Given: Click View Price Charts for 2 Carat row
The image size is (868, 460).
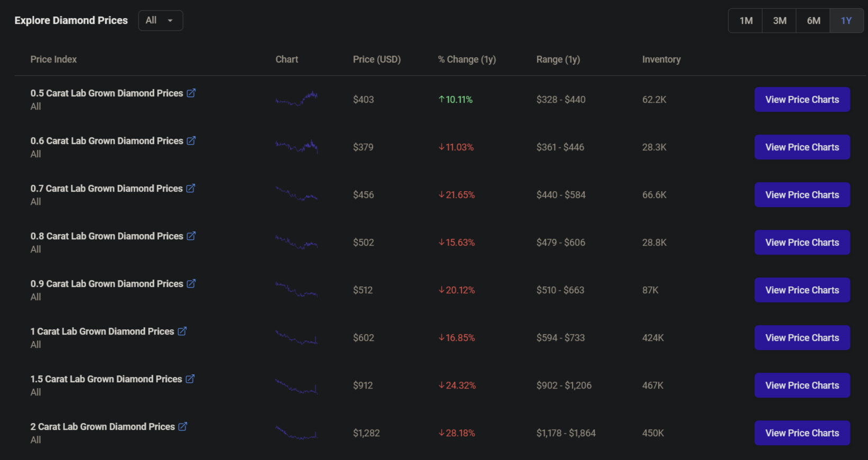Looking at the screenshot, I should pyautogui.click(x=802, y=433).
